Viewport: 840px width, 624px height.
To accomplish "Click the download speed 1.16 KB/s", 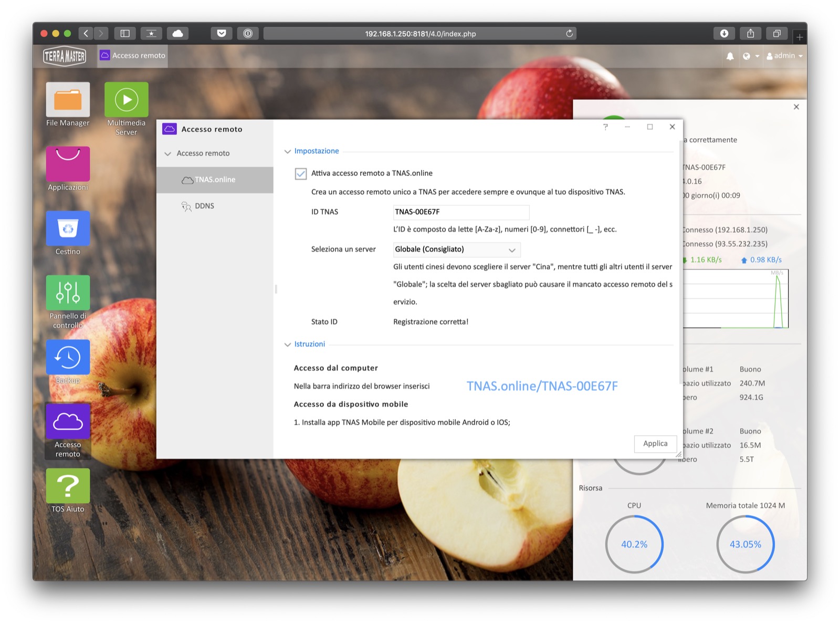I will [702, 260].
